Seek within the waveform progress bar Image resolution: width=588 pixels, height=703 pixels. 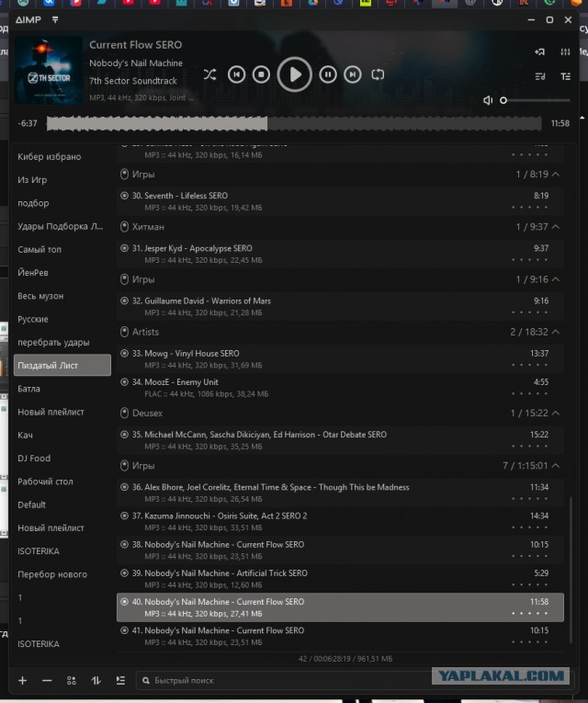294,123
